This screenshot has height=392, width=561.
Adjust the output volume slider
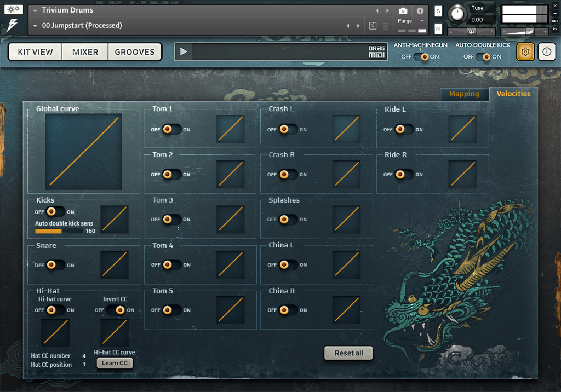click(x=524, y=32)
